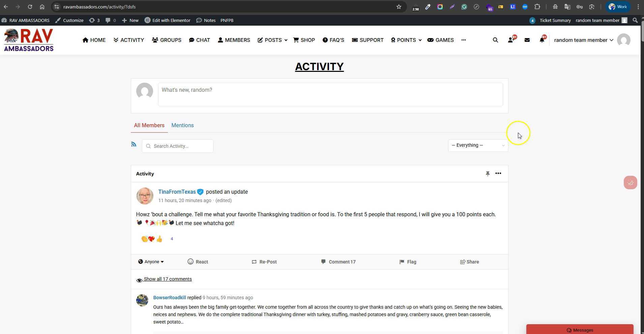Screen dimensions: 644x334
Task: Open the messages envelope icon
Action: coord(527,40)
